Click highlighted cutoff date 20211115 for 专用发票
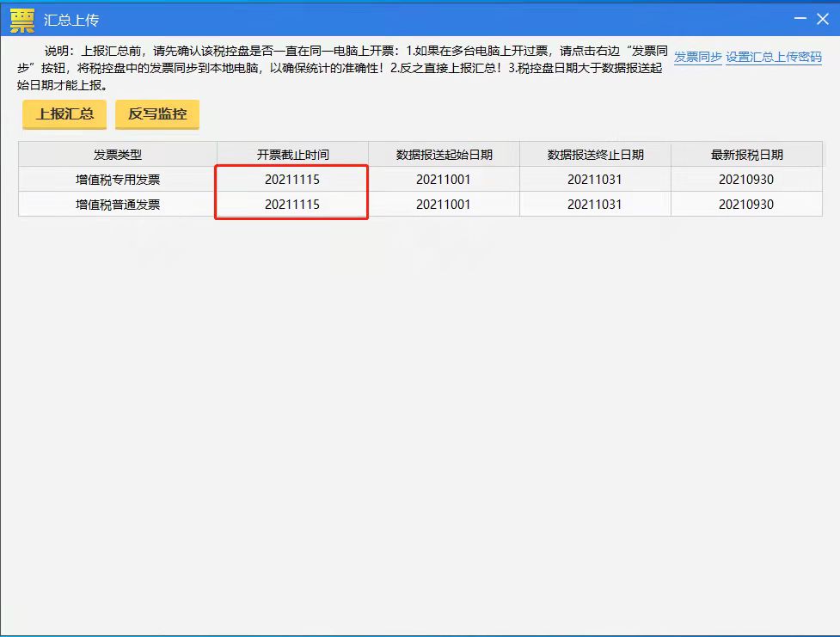The width and height of the screenshot is (840, 637). (x=291, y=179)
